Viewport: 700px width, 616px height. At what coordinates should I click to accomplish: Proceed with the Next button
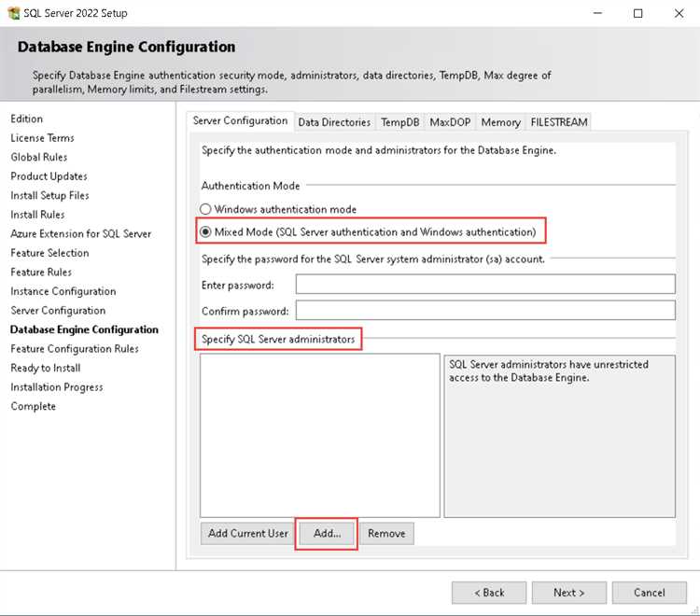(568, 593)
